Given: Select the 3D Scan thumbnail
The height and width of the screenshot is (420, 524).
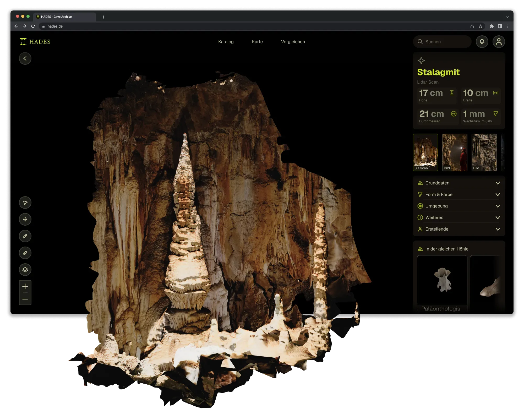Looking at the screenshot, I should [x=425, y=152].
